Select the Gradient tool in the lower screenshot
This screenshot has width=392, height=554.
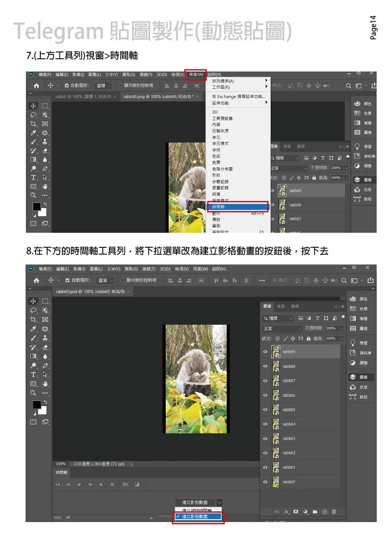point(33,356)
